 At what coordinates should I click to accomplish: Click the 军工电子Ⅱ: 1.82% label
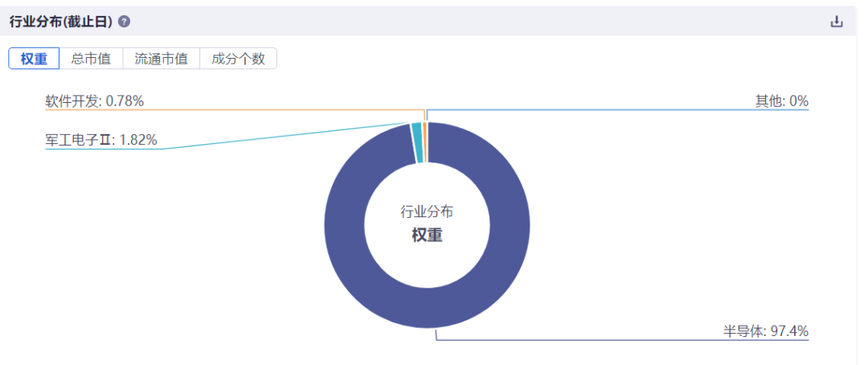[x=101, y=140]
